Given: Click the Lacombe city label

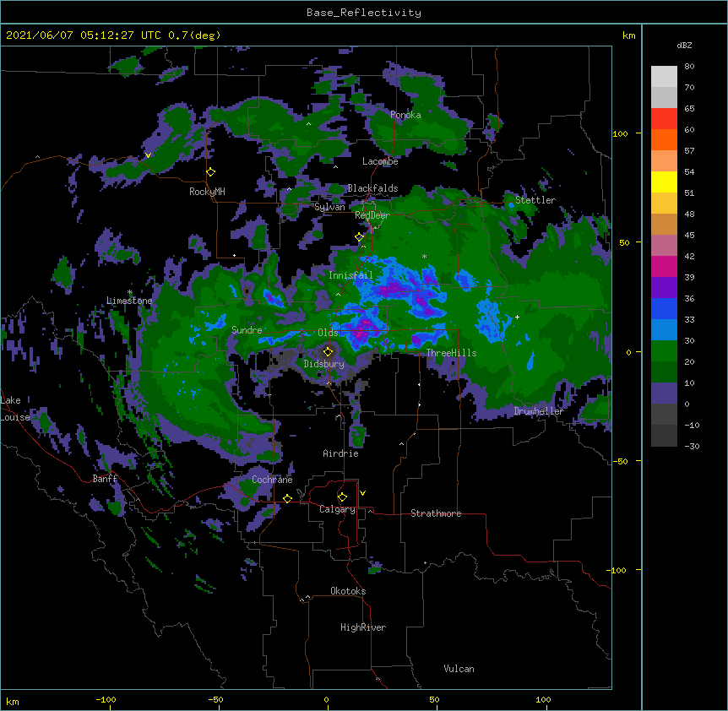Looking at the screenshot, I should coord(380,161).
